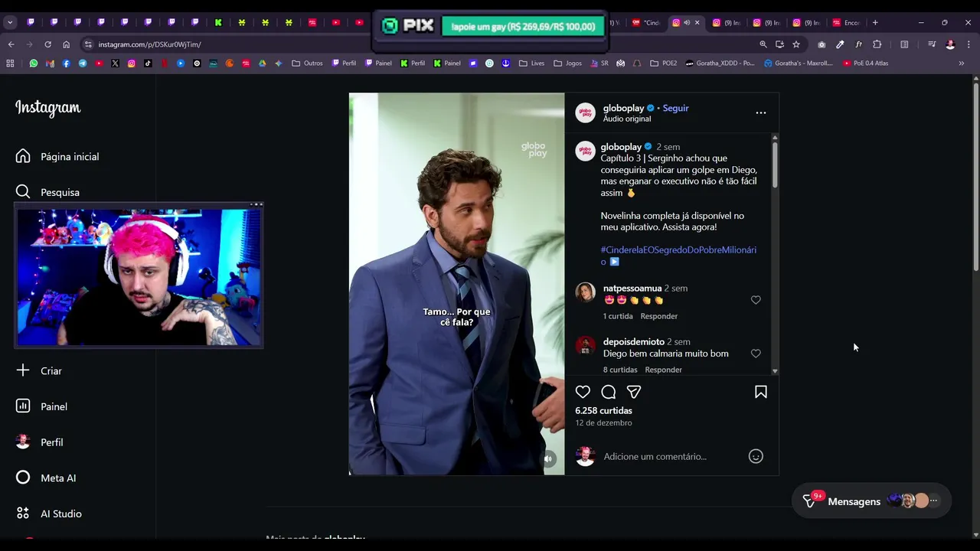Open Painel dashboard in sidebar
The image size is (980, 551).
click(x=41, y=406)
